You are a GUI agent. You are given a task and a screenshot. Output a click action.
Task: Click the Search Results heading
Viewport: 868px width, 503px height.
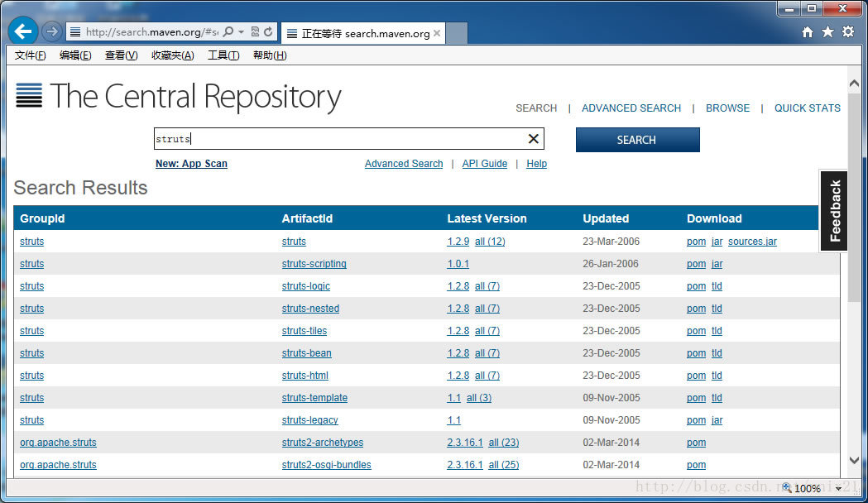(80, 188)
